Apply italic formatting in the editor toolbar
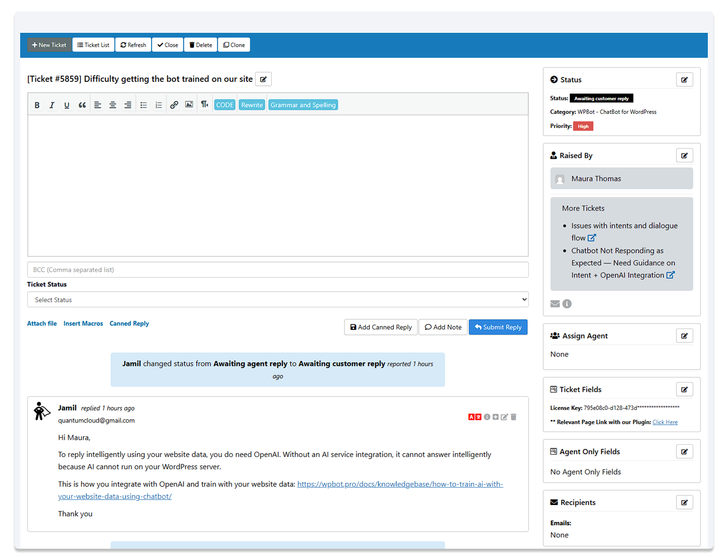 point(52,104)
